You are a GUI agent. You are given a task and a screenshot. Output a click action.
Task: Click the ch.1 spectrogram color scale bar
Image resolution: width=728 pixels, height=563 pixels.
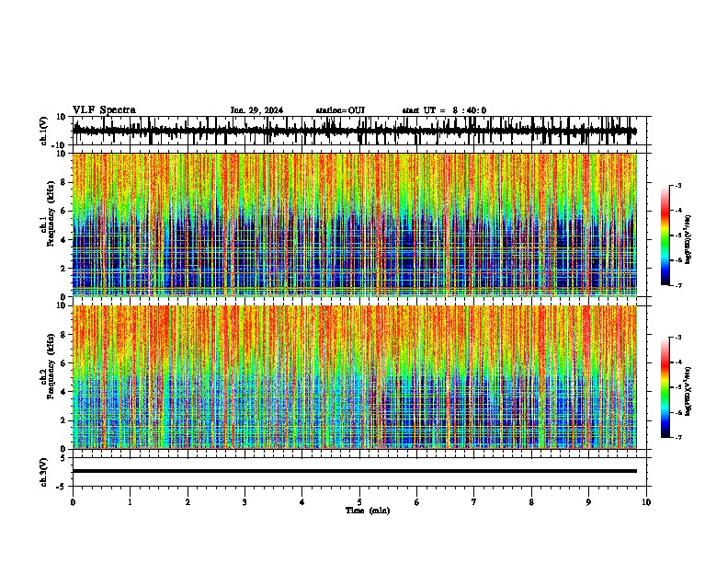(665, 236)
